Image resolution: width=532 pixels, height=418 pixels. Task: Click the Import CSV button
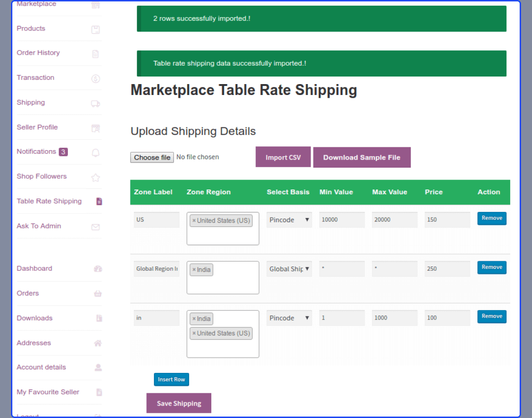coord(283,157)
